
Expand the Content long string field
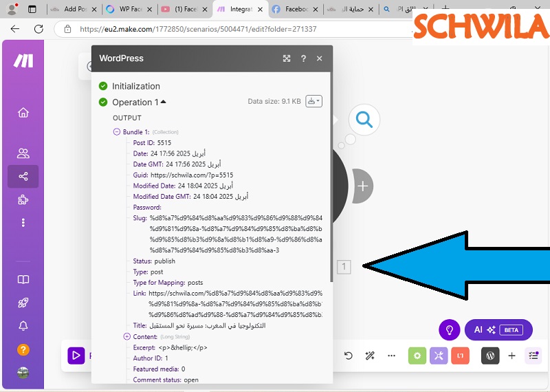click(x=126, y=336)
